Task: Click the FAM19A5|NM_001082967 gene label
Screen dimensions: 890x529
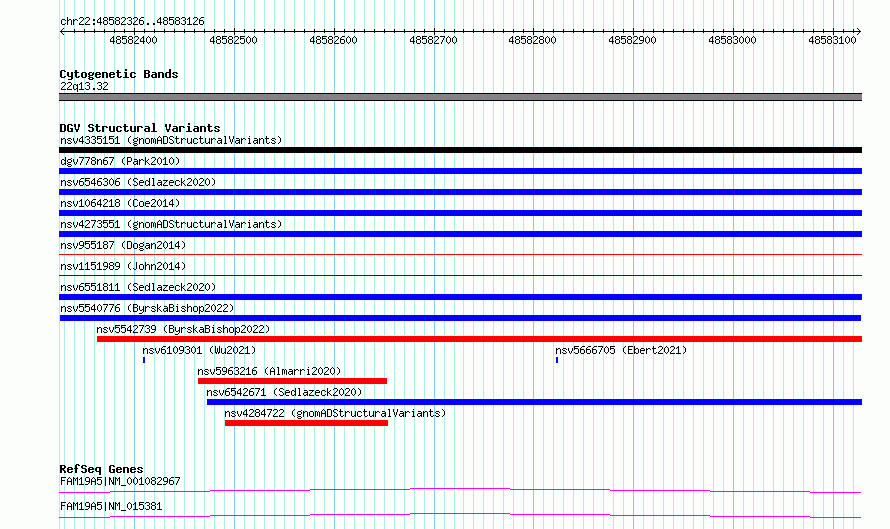Action: tap(120, 481)
